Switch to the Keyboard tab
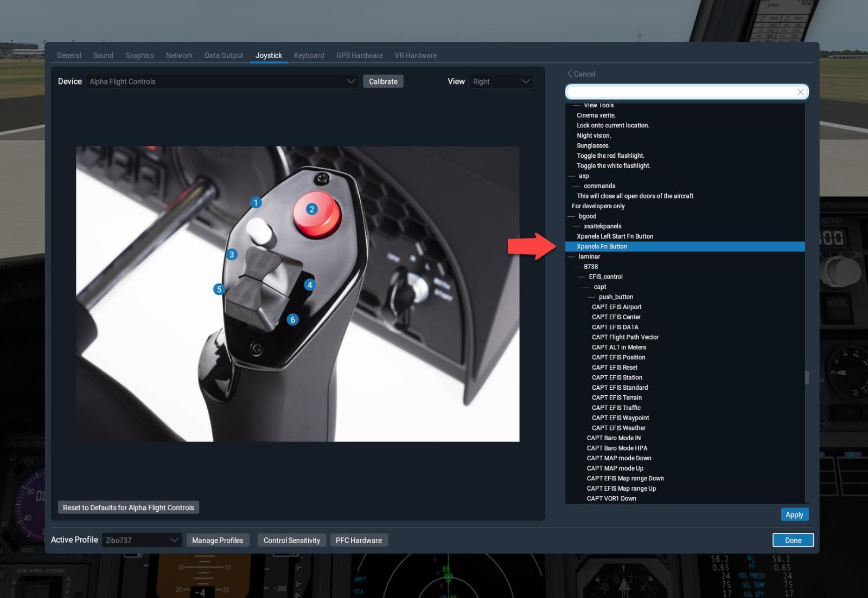This screenshot has height=598, width=868. point(309,55)
